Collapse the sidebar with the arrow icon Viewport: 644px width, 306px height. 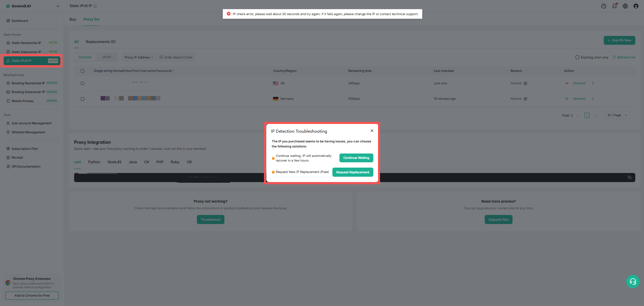pyautogui.click(x=58, y=6)
